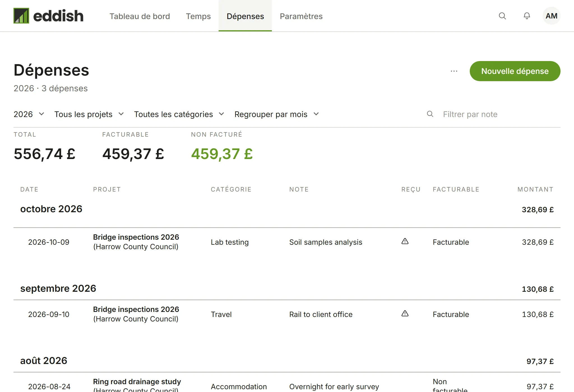
Task: Open the three-dot more options menu
Action: pos(454,71)
